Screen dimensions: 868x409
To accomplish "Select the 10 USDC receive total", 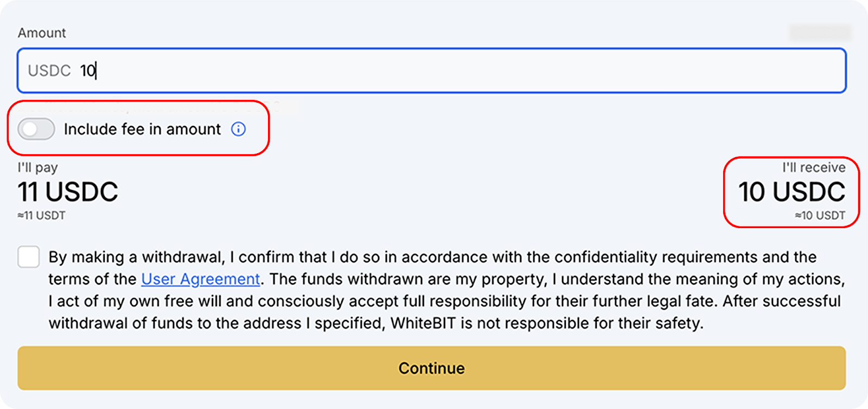I will pyautogui.click(x=792, y=192).
